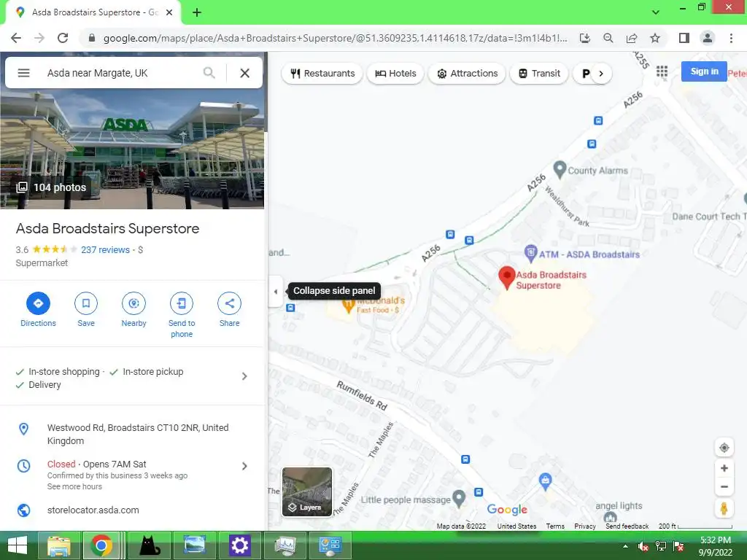Viewport: 747px width, 560px height.
Task: Open storelocator.asda.com website
Action: tap(93, 510)
